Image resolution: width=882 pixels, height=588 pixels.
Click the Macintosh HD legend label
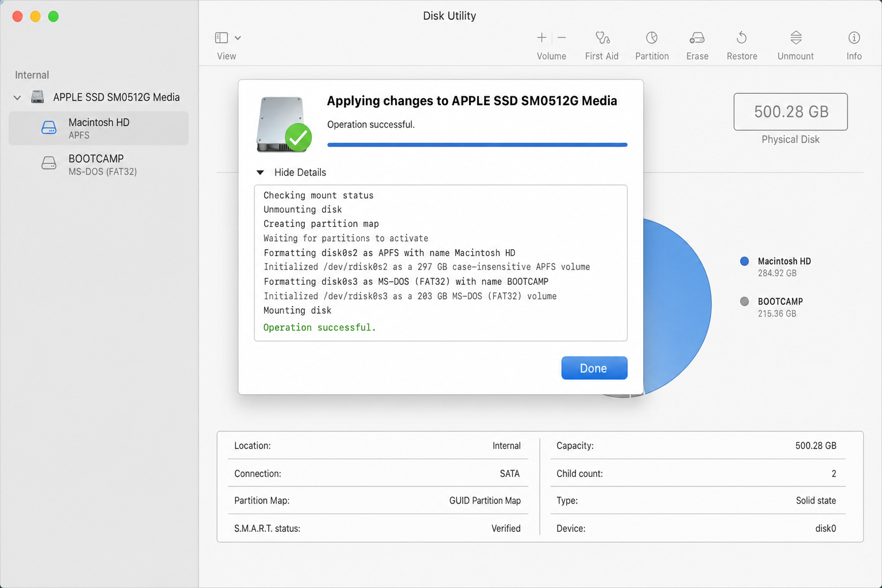click(784, 261)
